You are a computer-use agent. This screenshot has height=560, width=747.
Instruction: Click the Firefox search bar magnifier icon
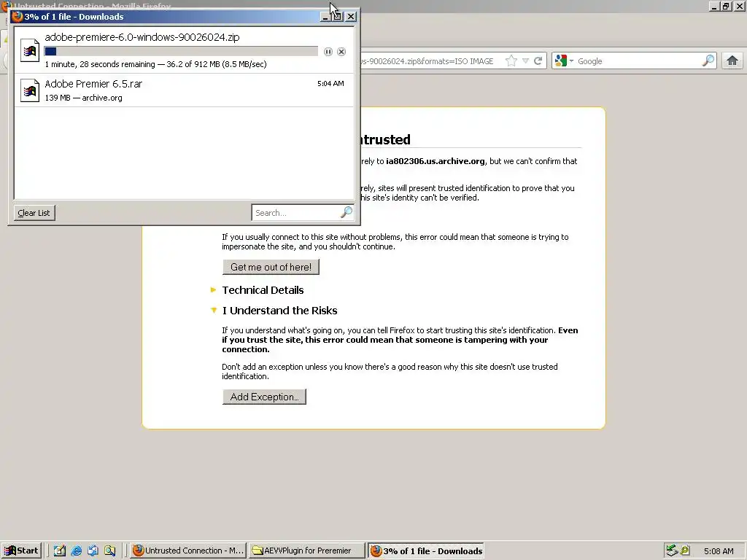708,61
